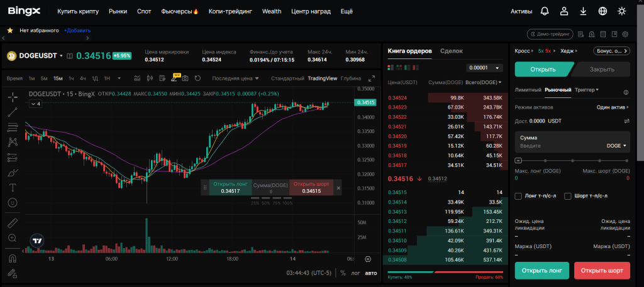Screen dimensions: 644x287
Task: Open the Всего(DOGE) column dropdown
Action: [x=484, y=82]
